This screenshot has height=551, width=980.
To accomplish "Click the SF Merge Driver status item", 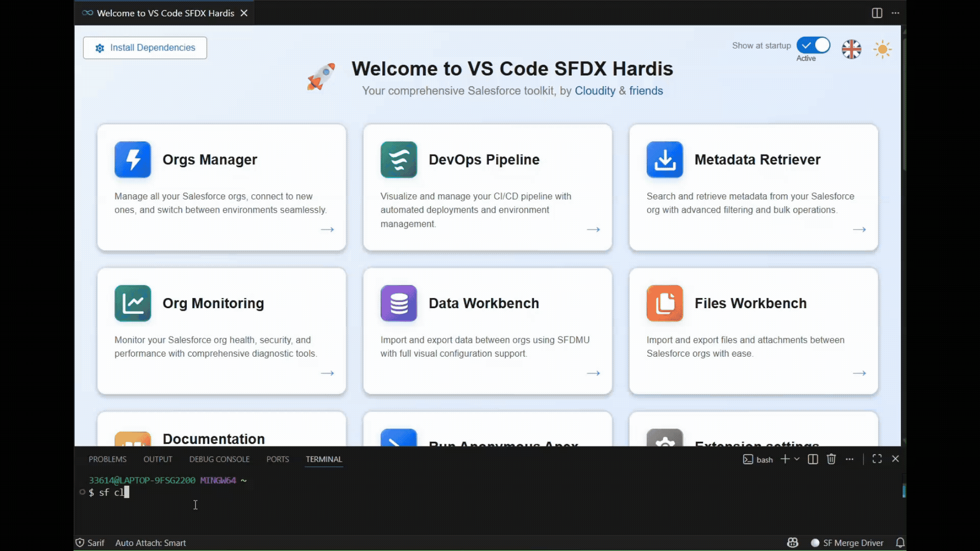I will tap(847, 543).
